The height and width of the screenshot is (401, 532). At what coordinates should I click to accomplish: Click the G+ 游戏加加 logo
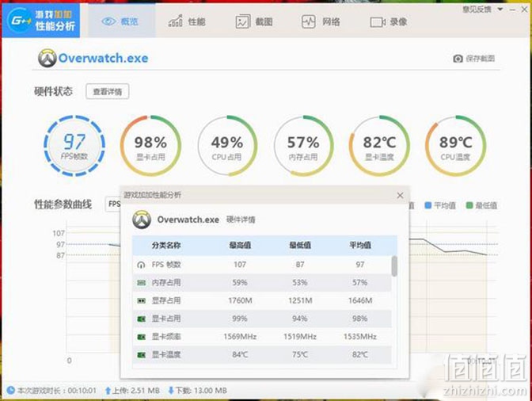coord(40,21)
